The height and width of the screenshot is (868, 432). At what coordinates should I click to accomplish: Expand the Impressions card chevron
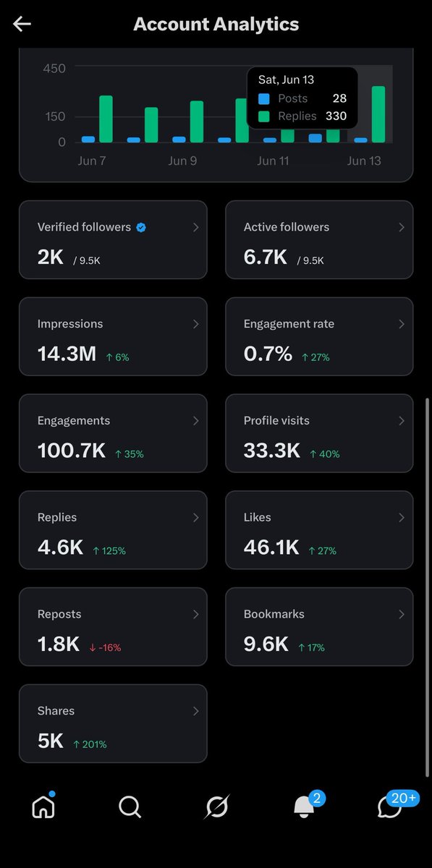pos(195,324)
